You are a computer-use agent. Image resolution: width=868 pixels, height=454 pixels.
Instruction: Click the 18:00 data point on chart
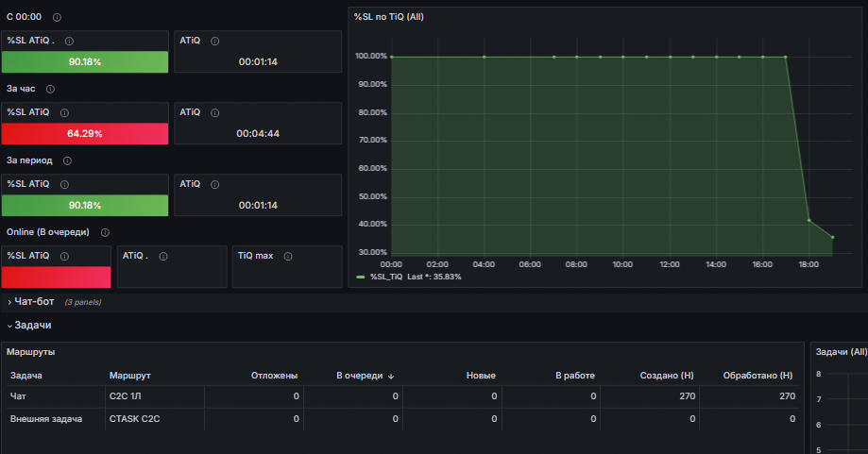[809, 221]
